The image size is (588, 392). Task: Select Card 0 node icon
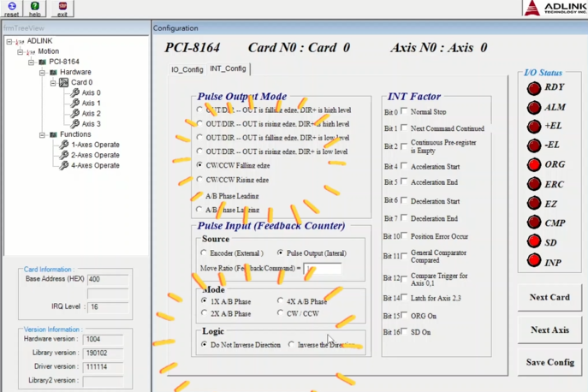point(64,83)
